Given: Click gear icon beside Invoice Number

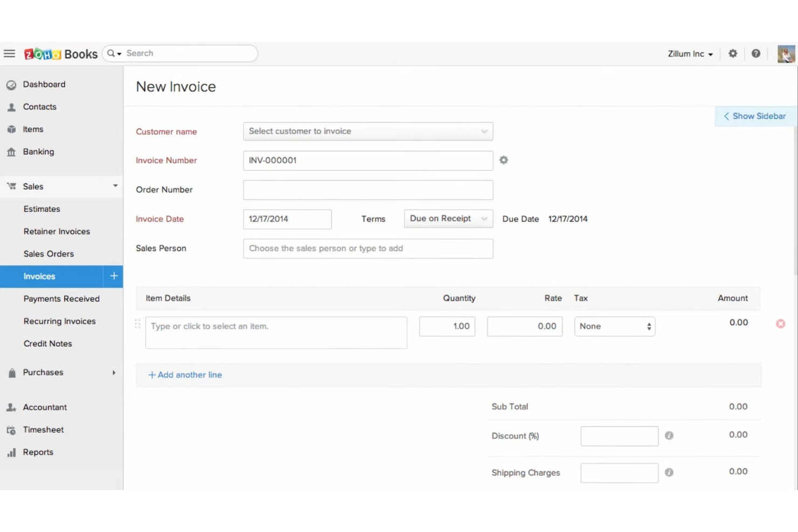Looking at the screenshot, I should [x=504, y=160].
